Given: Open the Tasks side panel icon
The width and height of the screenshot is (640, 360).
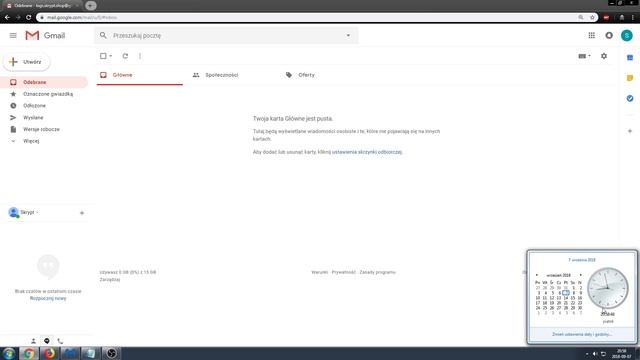Looking at the screenshot, I should tap(630, 98).
